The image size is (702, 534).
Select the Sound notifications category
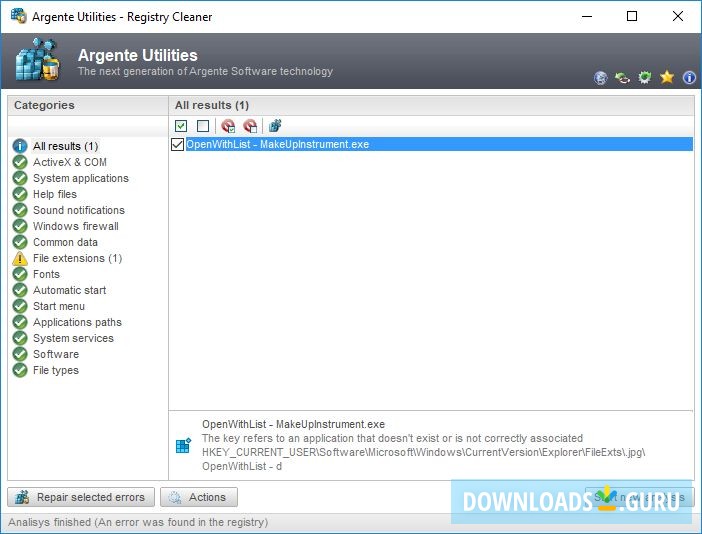[x=79, y=210]
